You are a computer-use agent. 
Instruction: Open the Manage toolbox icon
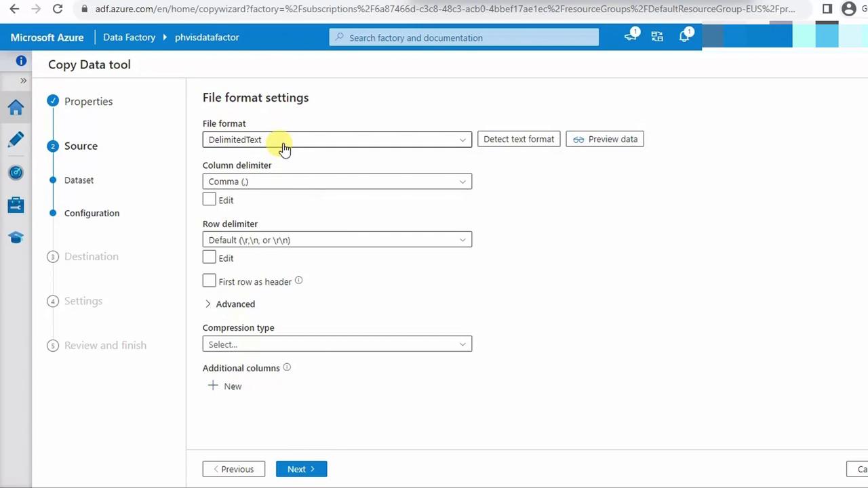tap(16, 205)
